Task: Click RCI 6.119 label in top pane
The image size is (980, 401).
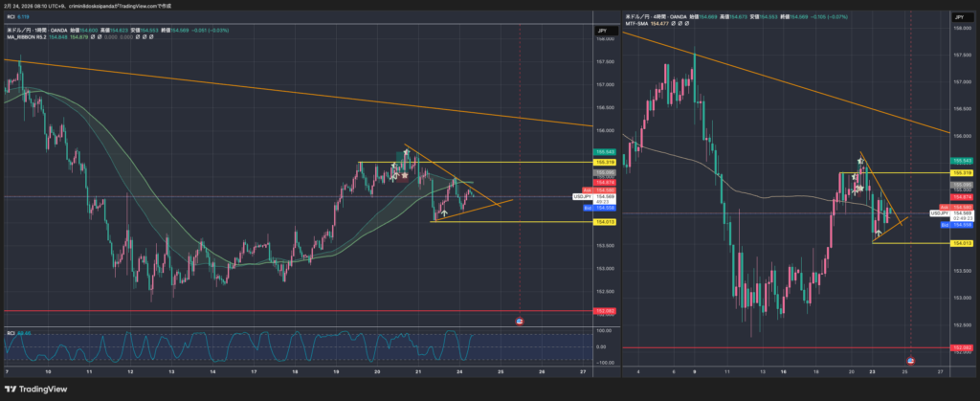Action: (16, 17)
